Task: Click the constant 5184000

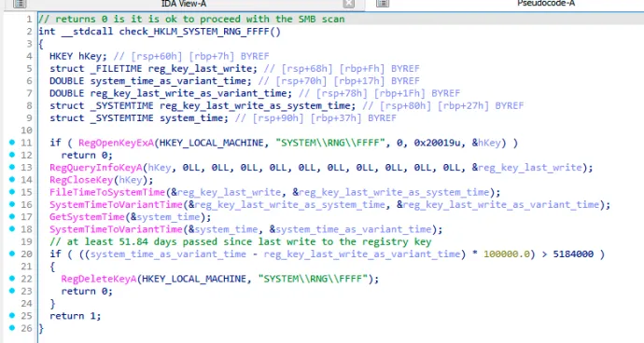Action: (573, 254)
